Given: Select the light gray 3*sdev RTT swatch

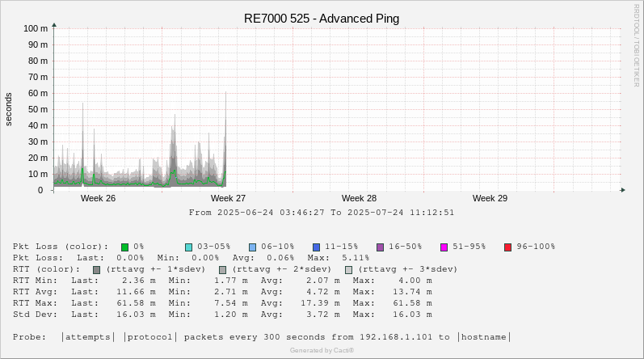Looking at the screenshot, I should coord(348,269).
